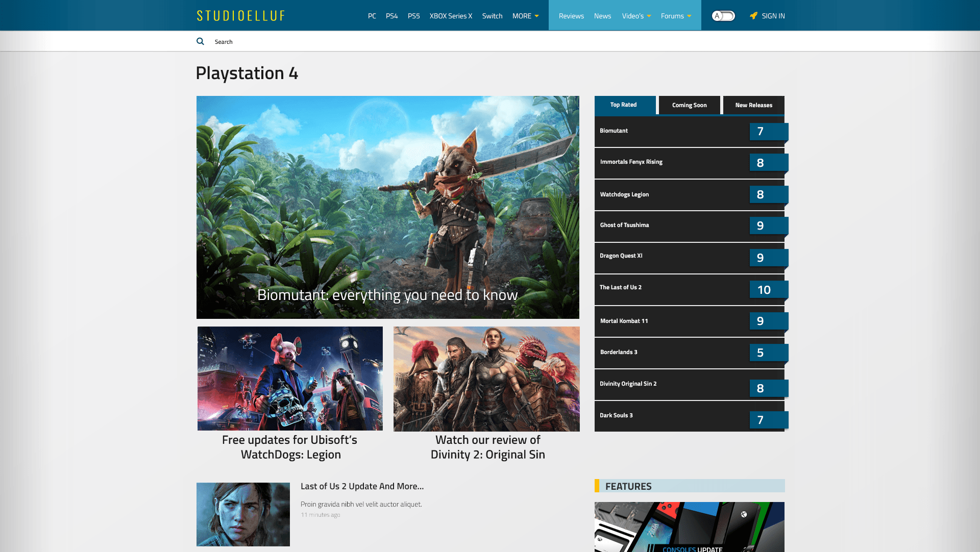980x552 pixels.
Task: Click the Divinity 2 review thumbnail
Action: (x=486, y=379)
